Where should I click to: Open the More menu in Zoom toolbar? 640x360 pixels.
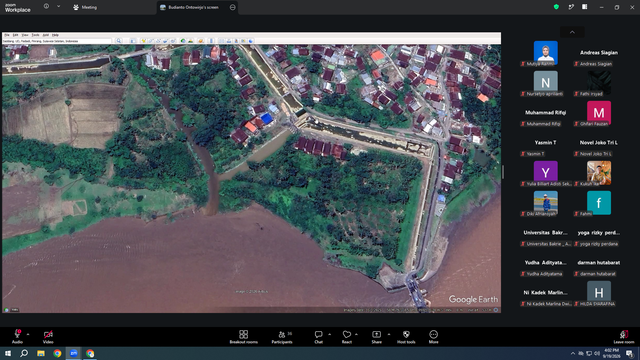coord(433,337)
